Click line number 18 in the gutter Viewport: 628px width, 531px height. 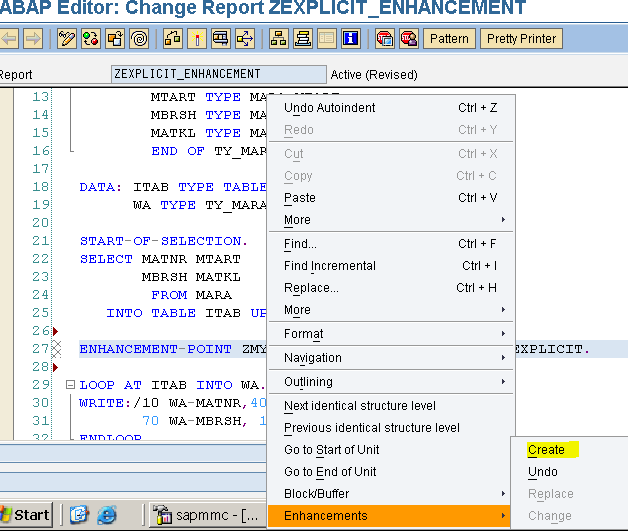(x=40, y=187)
